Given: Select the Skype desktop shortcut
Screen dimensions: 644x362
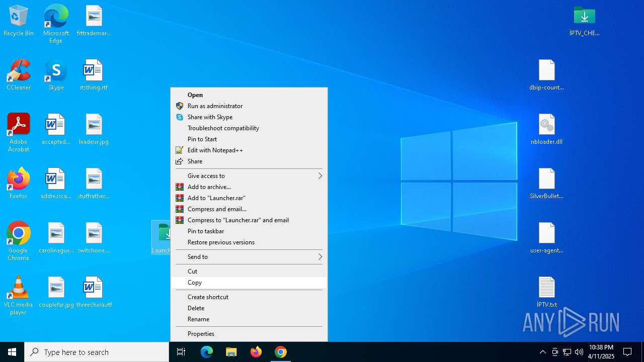Looking at the screenshot, I should tap(56, 75).
